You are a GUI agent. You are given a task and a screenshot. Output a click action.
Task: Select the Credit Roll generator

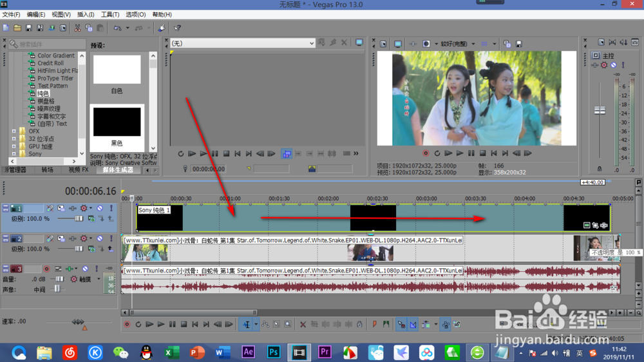pos(50,63)
